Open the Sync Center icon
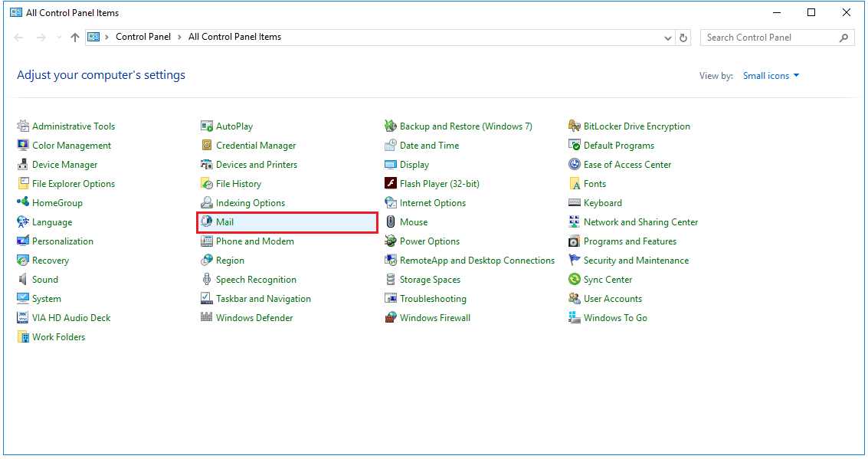868x459 pixels. [x=574, y=280]
